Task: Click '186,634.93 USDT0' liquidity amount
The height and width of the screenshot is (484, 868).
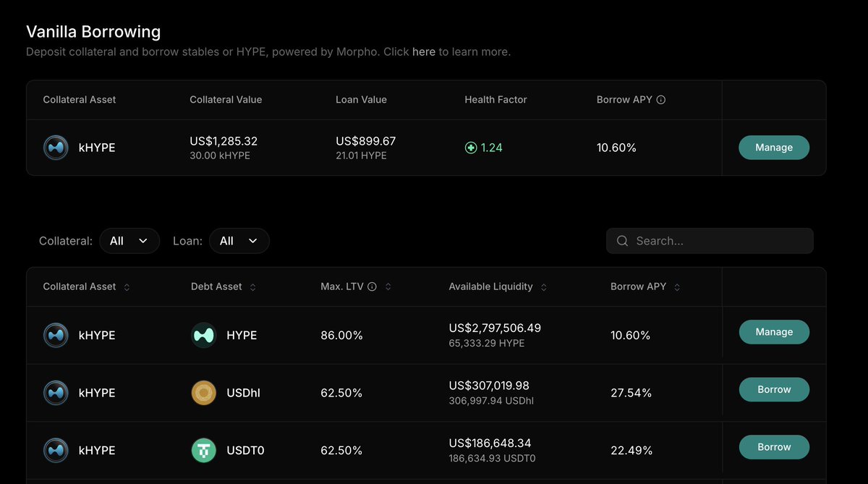Action: tap(493, 458)
